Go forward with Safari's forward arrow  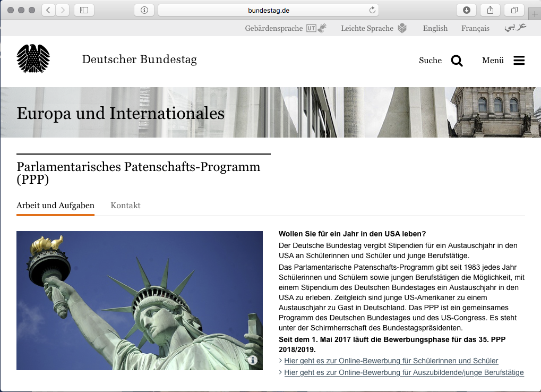(x=63, y=10)
